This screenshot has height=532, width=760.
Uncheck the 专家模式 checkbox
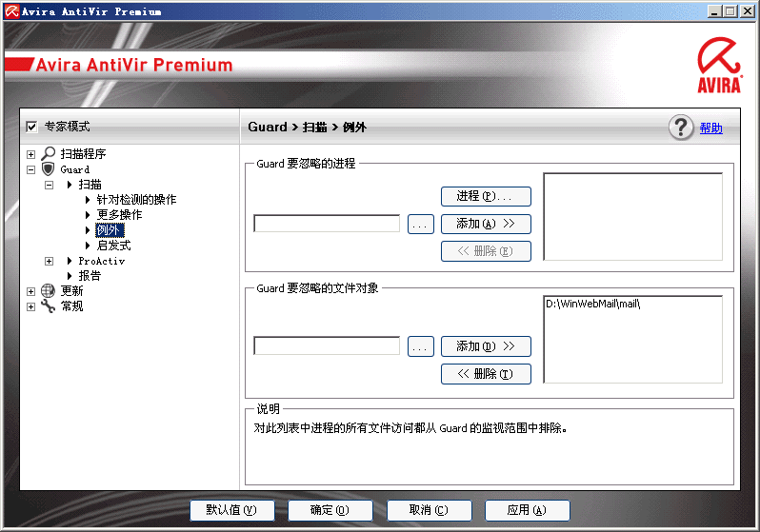coord(31,127)
